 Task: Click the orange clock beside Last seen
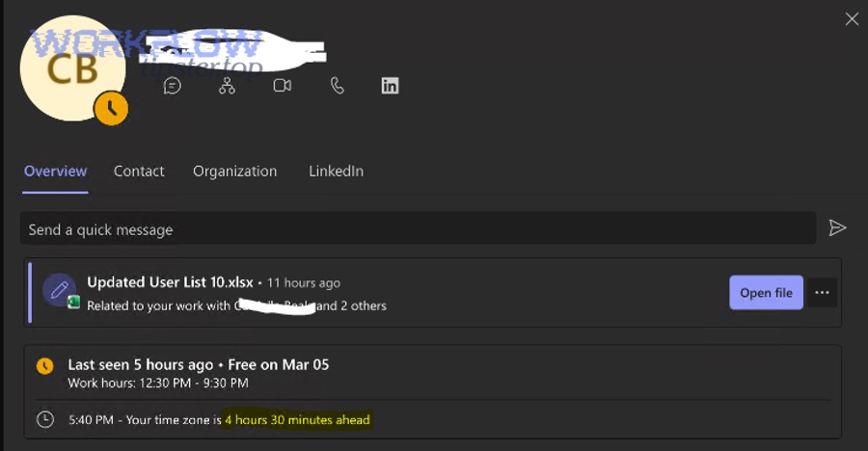[x=44, y=366]
